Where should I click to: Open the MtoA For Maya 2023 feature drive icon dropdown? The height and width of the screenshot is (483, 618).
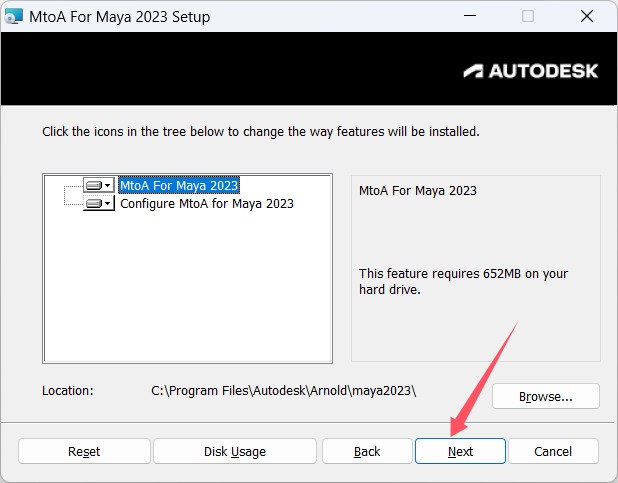pyautogui.click(x=98, y=186)
